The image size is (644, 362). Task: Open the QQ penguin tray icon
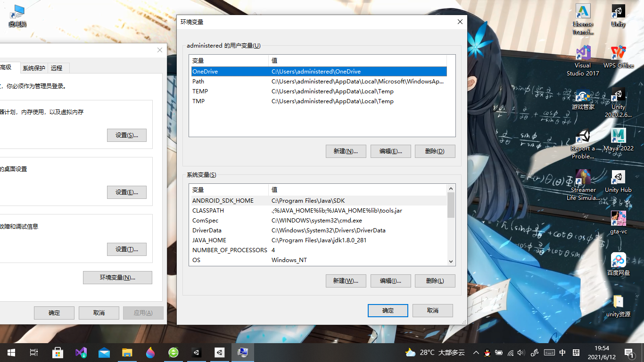click(487, 353)
